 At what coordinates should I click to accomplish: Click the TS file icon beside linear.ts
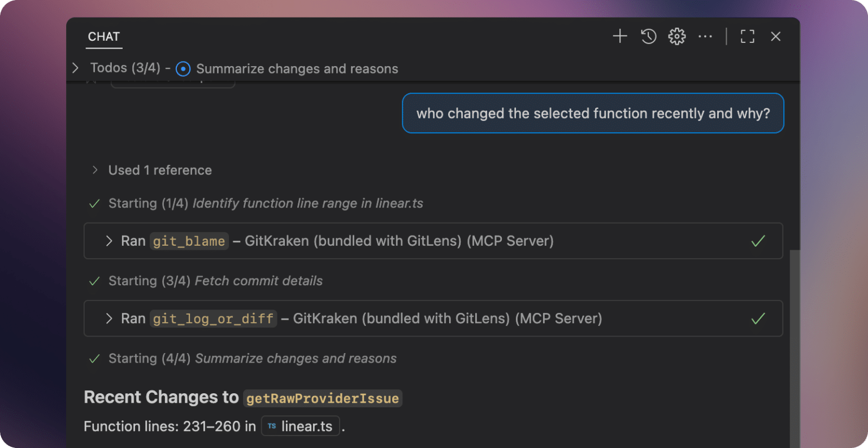(x=271, y=426)
